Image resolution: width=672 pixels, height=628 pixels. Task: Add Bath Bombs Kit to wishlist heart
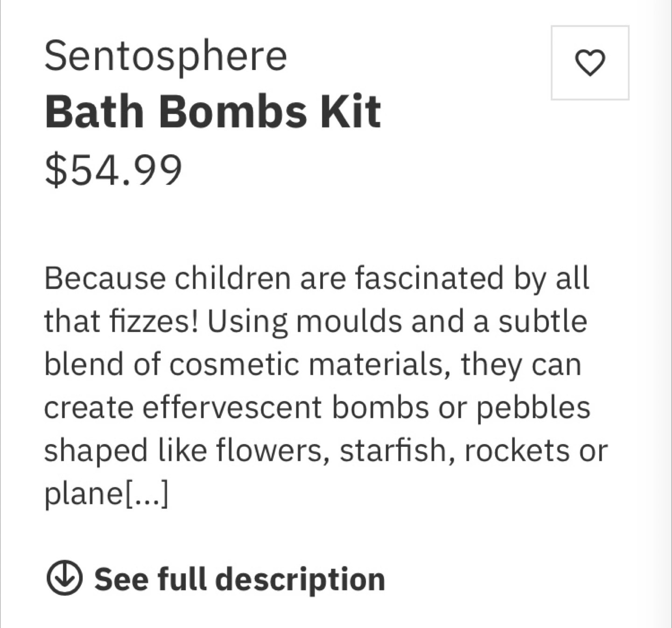590,63
